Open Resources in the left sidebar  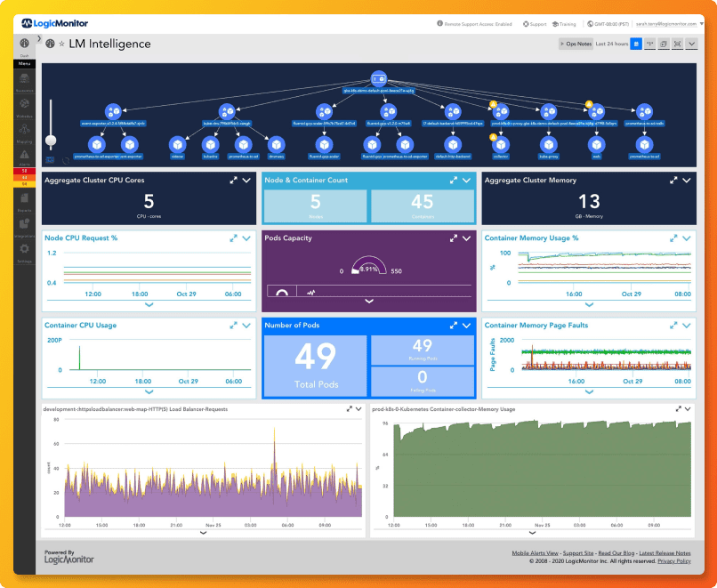[x=24, y=83]
